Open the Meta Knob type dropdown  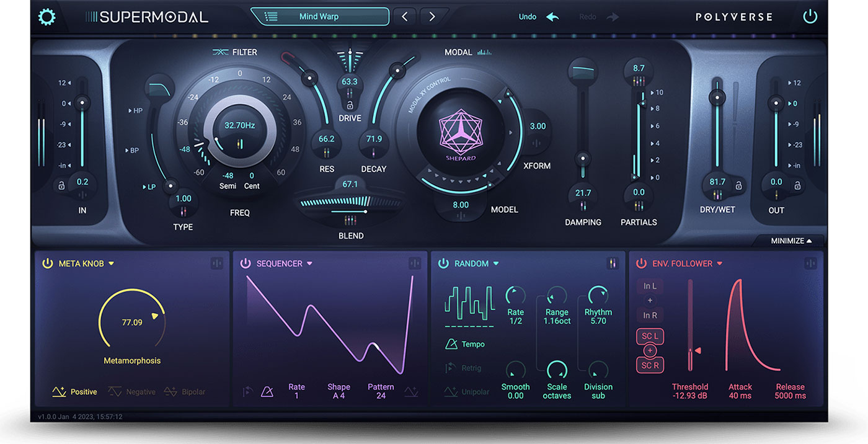point(111,264)
